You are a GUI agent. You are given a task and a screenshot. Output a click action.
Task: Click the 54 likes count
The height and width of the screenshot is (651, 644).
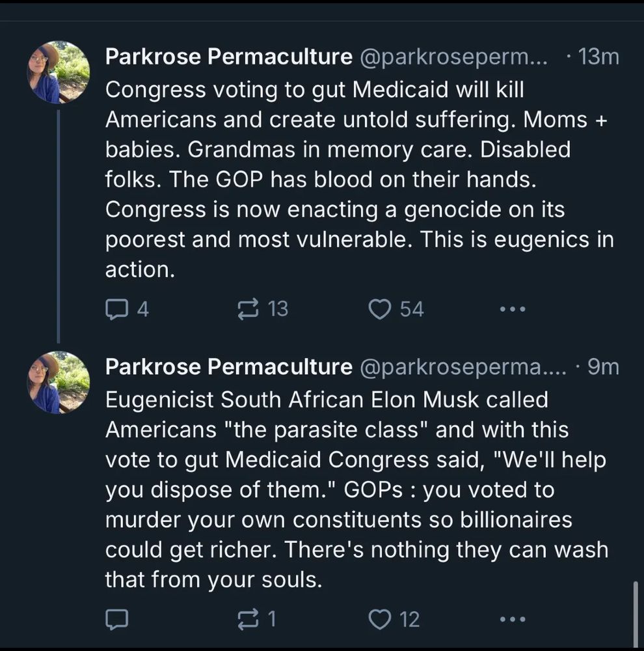coord(412,309)
